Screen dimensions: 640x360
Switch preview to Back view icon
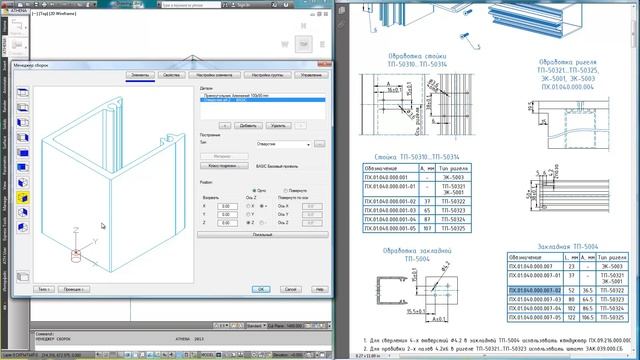(x=23, y=167)
